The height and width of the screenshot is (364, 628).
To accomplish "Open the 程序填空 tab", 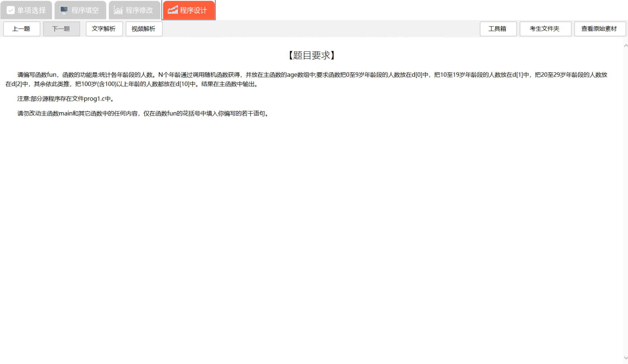I will 80,10.
